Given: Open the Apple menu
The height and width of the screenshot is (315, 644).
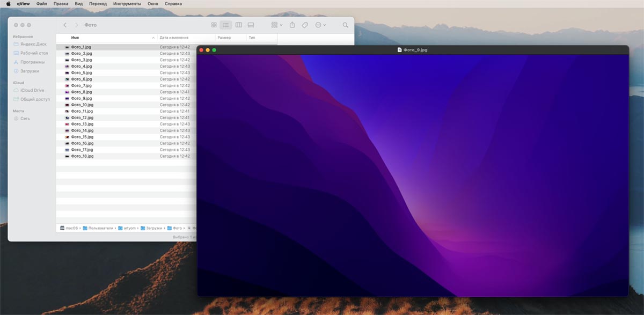Looking at the screenshot, I should pyautogui.click(x=8, y=4).
